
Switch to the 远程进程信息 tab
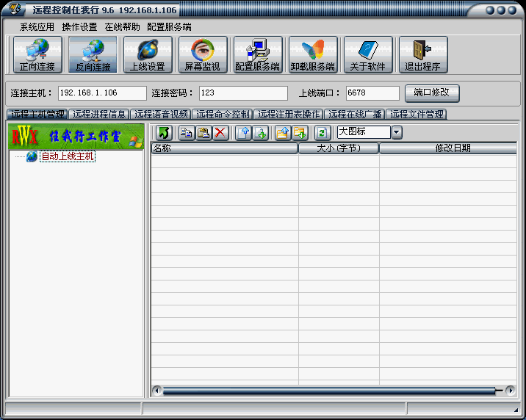98,115
